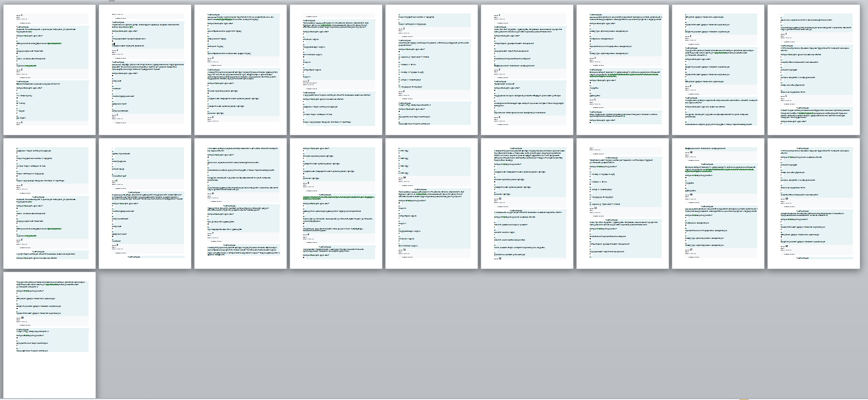The image size is (868, 400).
Task: Open page 8 of the document
Action: [x=718, y=70]
